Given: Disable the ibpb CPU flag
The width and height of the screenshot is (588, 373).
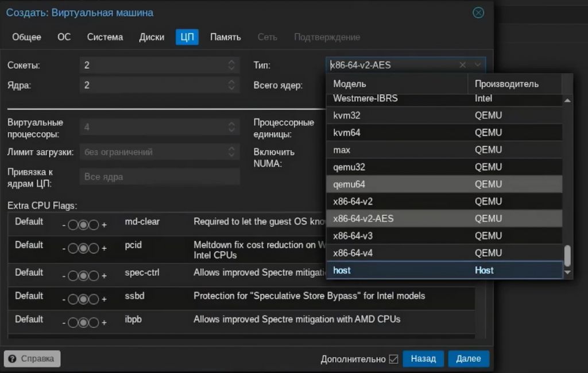Looking at the screenshot, I should (x=73, y=322).
